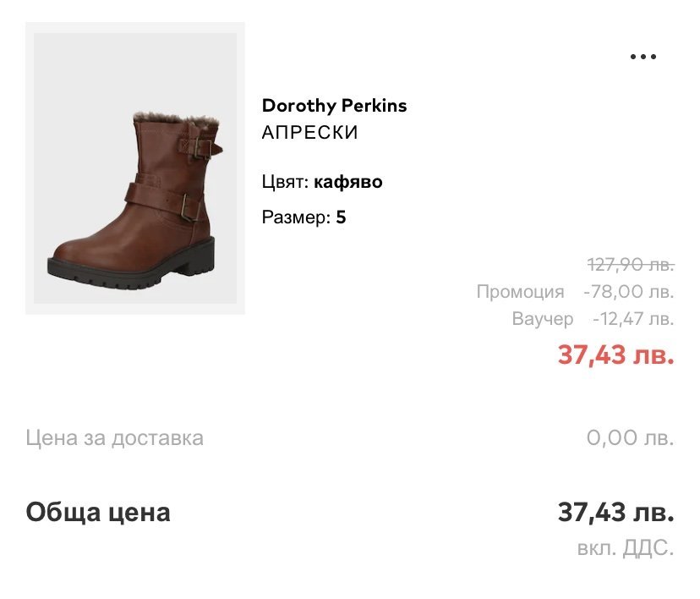Select the size value 5
Viewport: 700px width, 599px height.
click(341, 217)
